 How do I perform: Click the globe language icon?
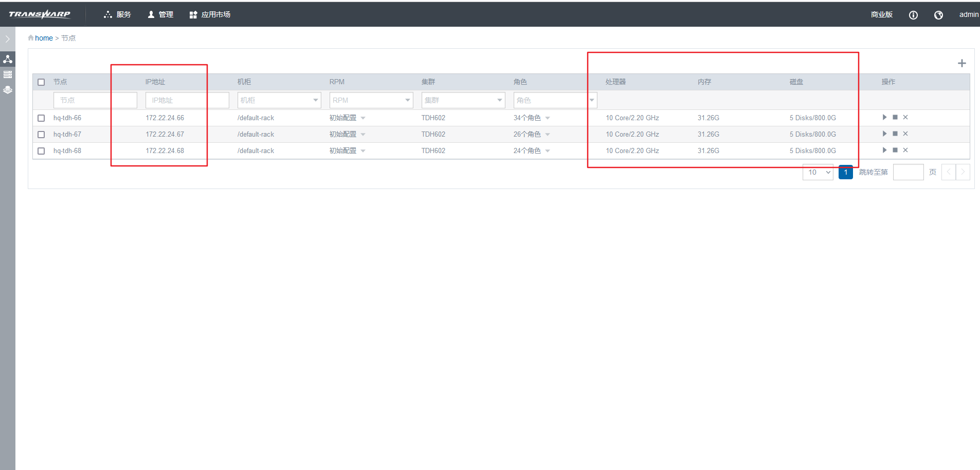938,15
